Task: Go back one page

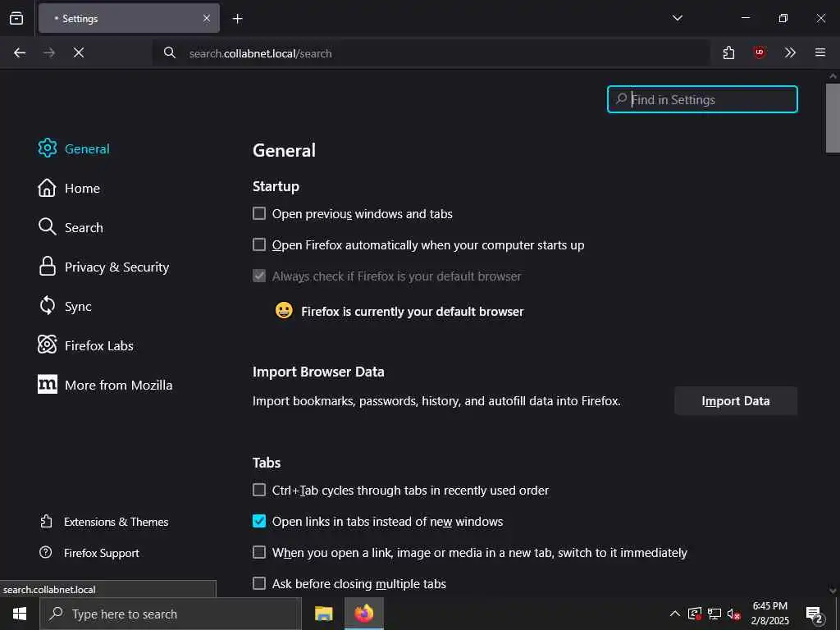Action: coord(20,52)
